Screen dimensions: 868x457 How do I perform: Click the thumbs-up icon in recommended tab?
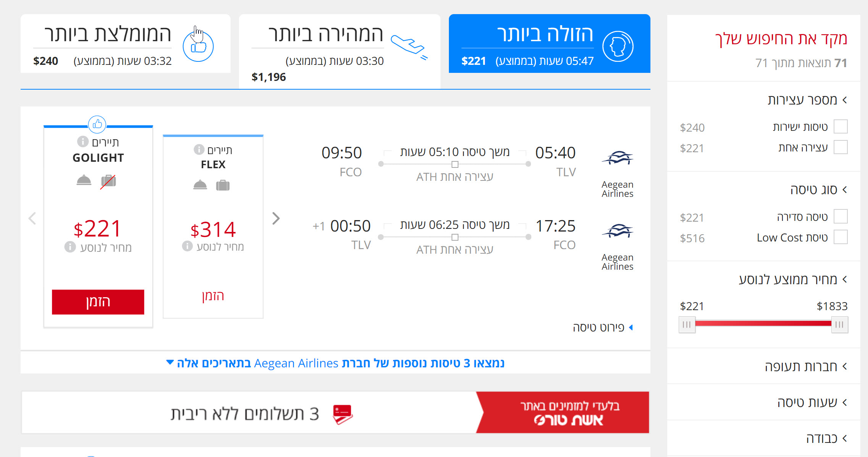tap(198, 47)
